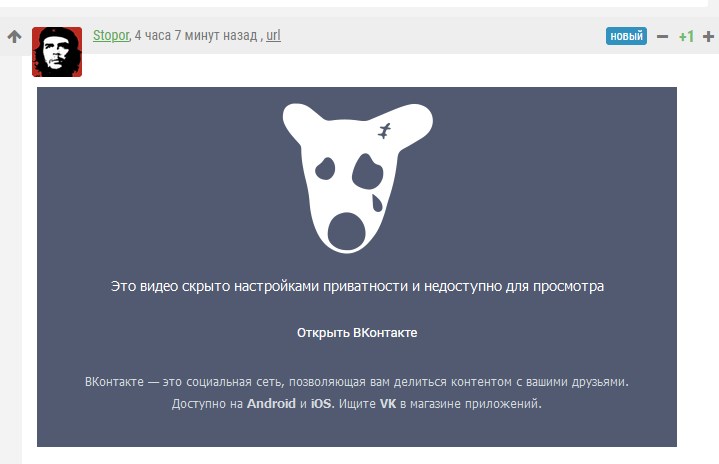This screenshot has height=464, width=719.
Task: Click the 'ВКонтакте — это социальная сеть' description line
Action: (357, 381)
